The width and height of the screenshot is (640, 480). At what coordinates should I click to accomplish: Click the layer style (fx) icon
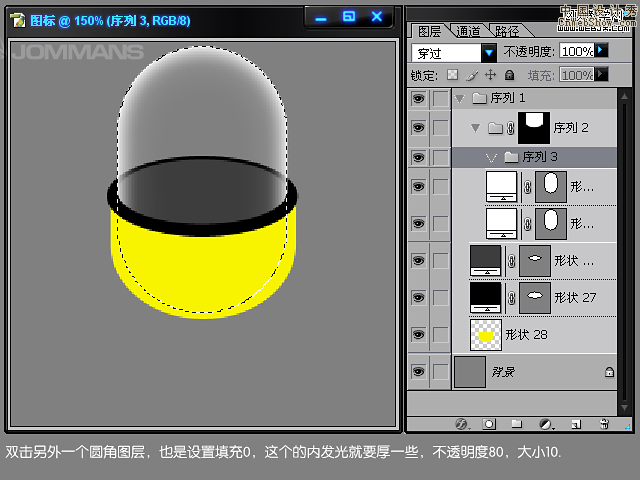click(462, 423)
